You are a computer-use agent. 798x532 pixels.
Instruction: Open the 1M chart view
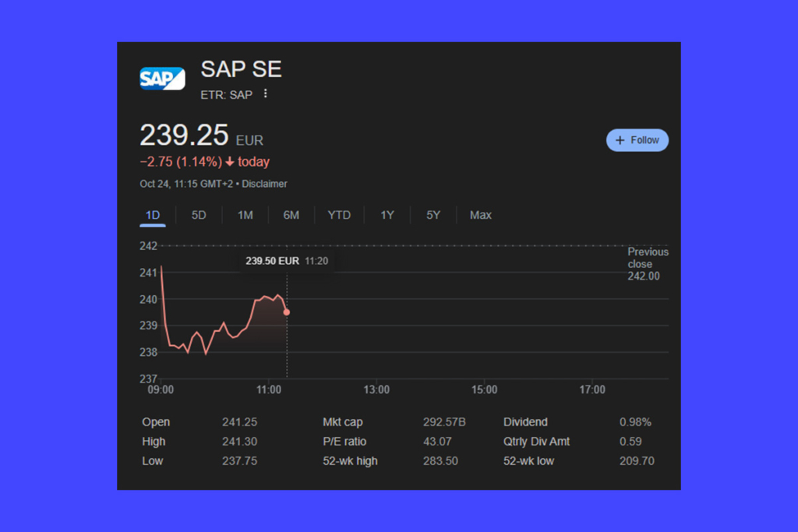tap(245, 215)
